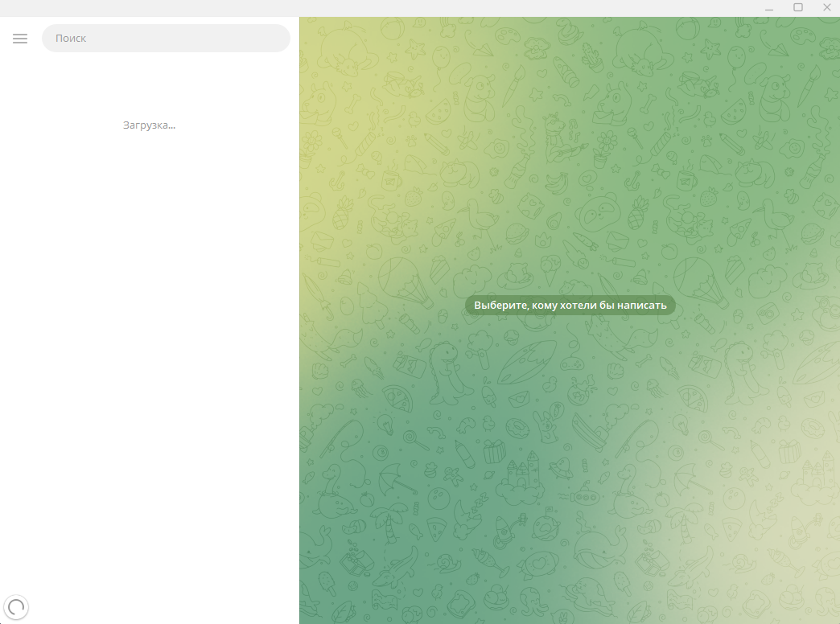This screenshot has width=840, height=624.
Task: Click the divider between chat list and chat
Action: pos(299,322)
